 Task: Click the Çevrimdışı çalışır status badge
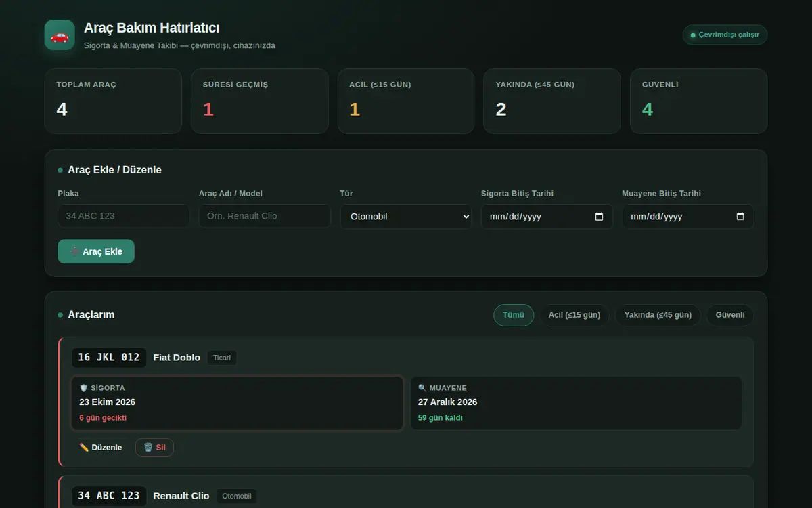tap(725, 35)
